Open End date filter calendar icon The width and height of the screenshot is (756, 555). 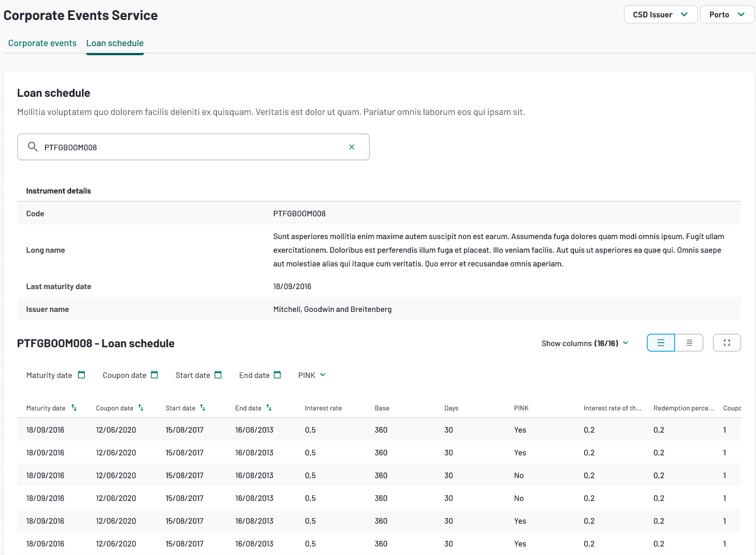pyautogui.click(x=277, y=375)
